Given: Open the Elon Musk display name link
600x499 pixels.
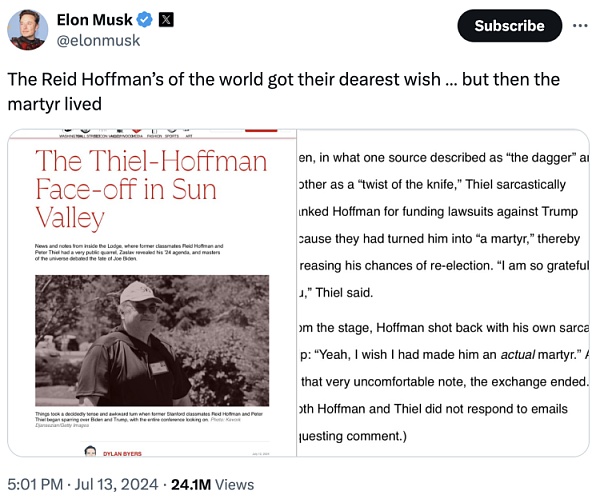Looking at the screenshot, I should (x=94, y=21).
